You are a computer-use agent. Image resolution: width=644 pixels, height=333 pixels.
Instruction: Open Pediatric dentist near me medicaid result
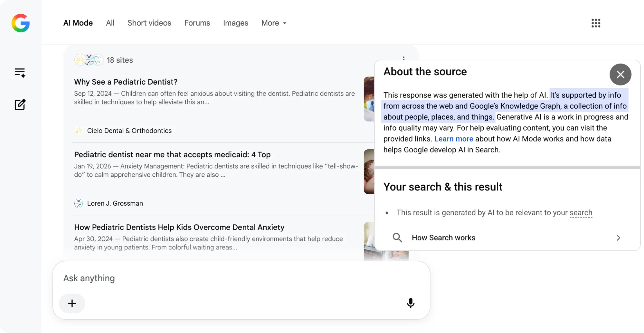(x=172, y=154)
